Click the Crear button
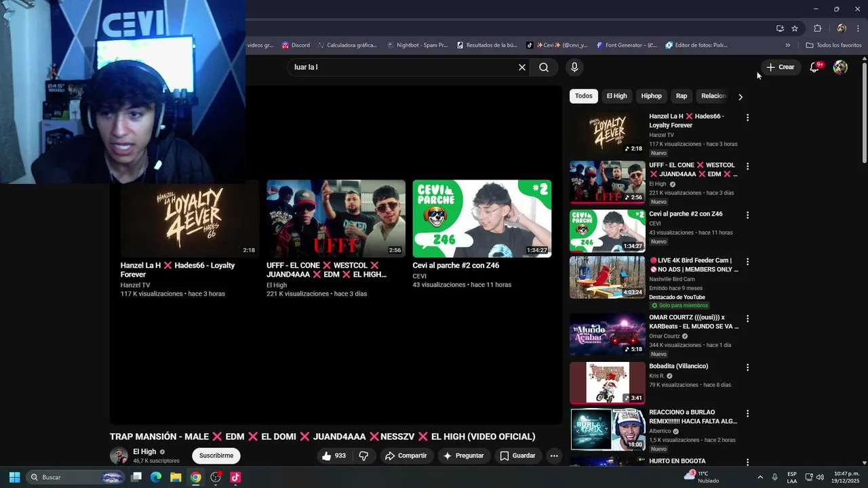This screenshot has height=488, width=868. coord(781,67)
